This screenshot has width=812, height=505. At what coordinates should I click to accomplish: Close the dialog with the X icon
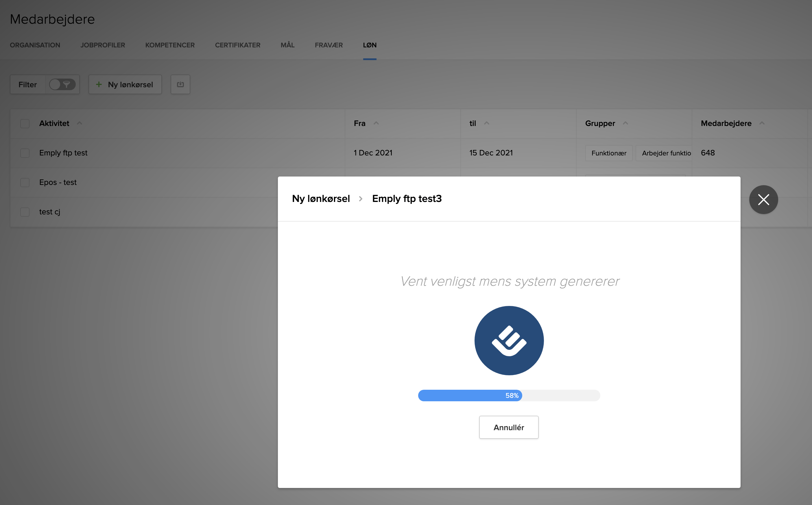(763, 200)
